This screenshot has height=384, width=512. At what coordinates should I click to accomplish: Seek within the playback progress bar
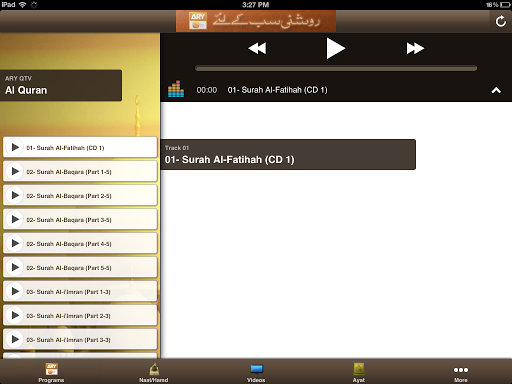click(336, 68)
